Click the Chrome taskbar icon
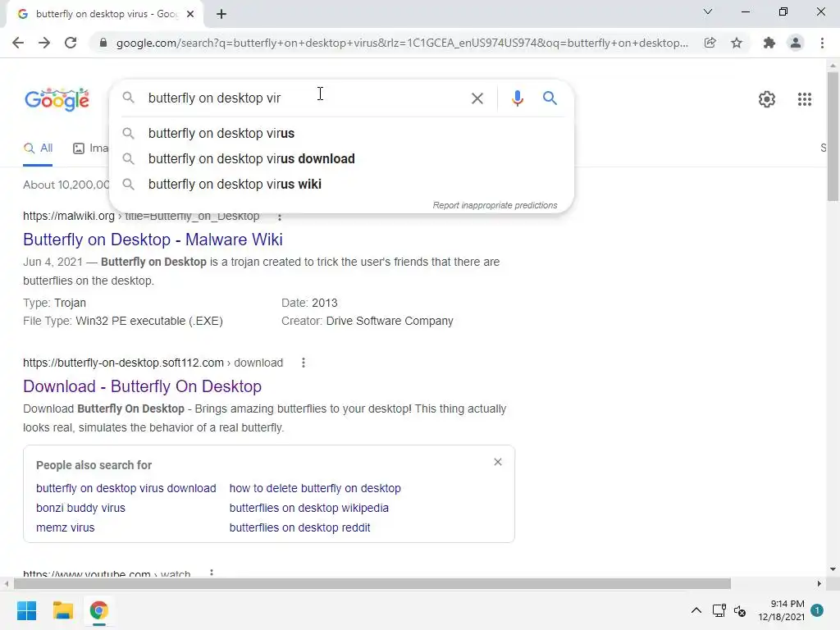Image resolution: width=840 pixels, height=630 pixels. coord(98,610)
